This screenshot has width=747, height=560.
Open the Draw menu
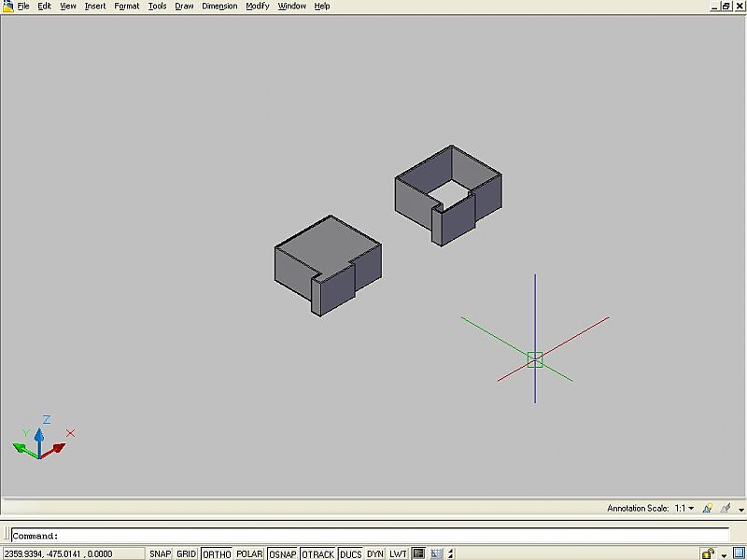tap(184, 7)
